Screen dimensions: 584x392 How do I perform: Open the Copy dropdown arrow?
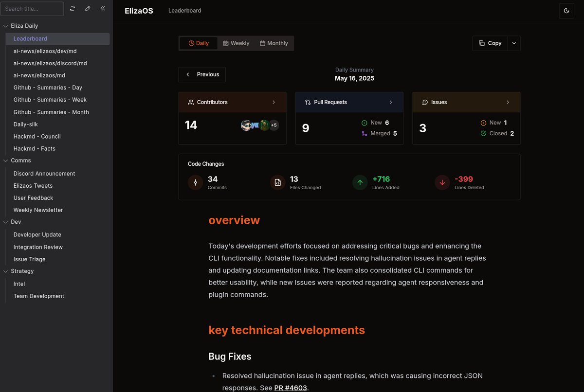pos(514,43)
